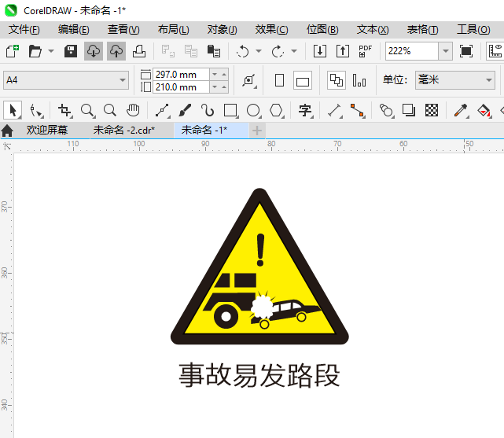Open the 文本(X) menu
The image size is (504, 438).
(x=373, y=30)
